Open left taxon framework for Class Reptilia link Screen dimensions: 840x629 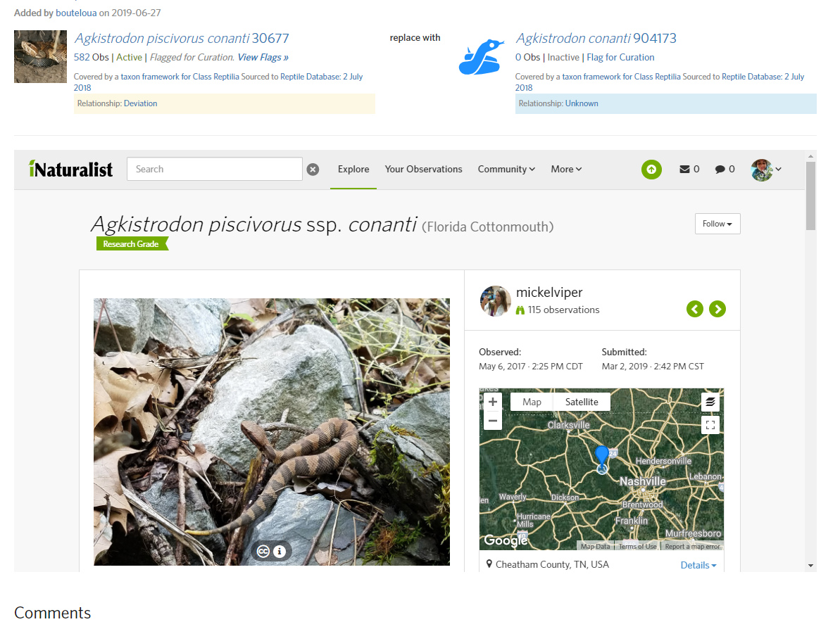click(x=180, y=77)
